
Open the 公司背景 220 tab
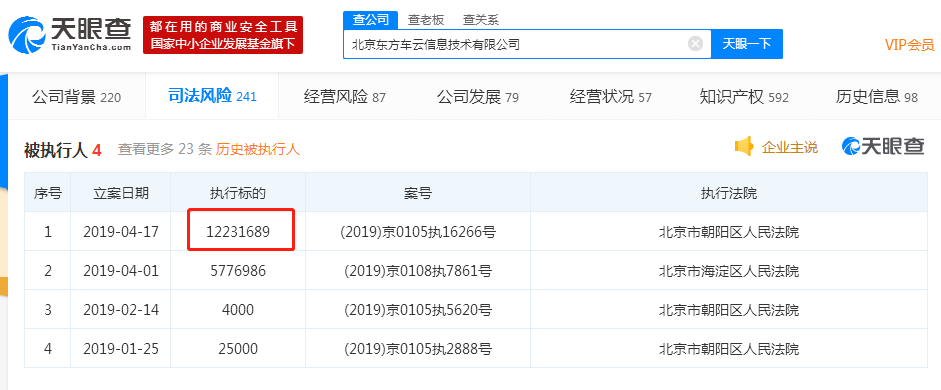[77, 97]
